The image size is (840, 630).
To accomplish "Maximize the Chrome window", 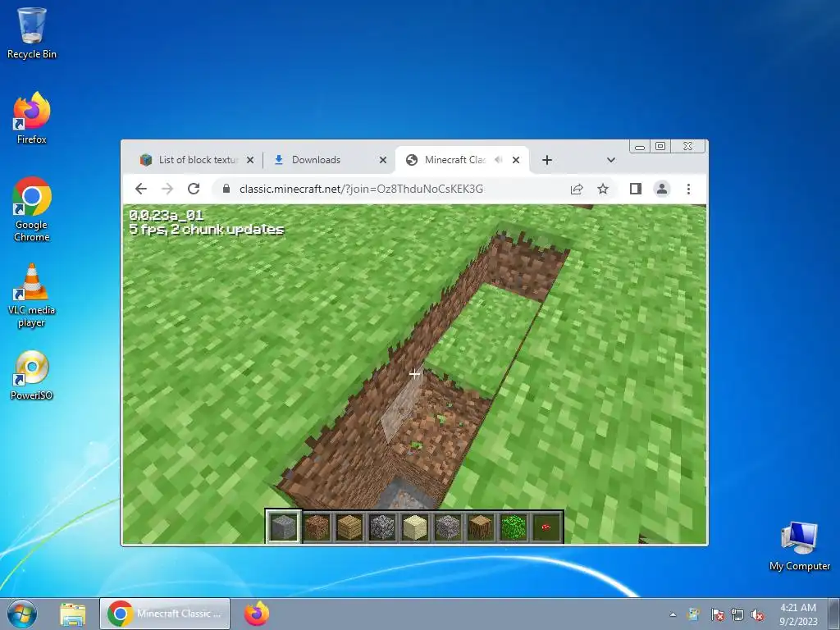I will [660, 146].
